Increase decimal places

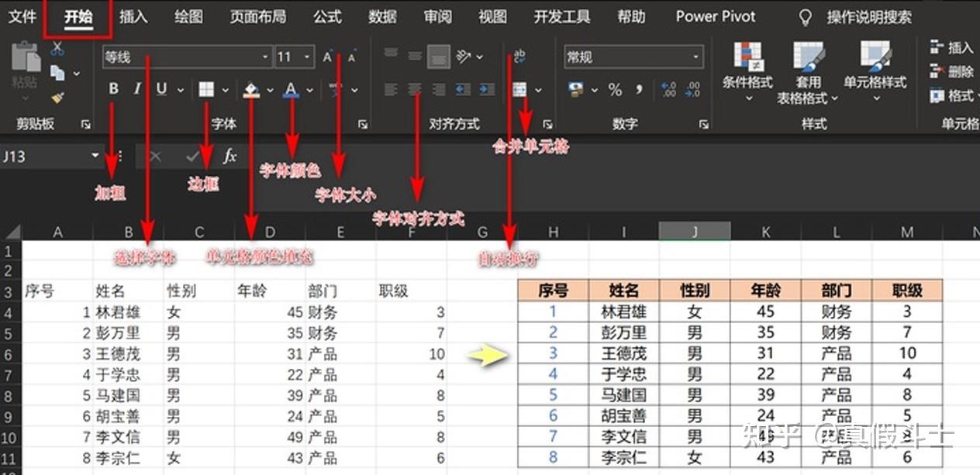point(668,90)
